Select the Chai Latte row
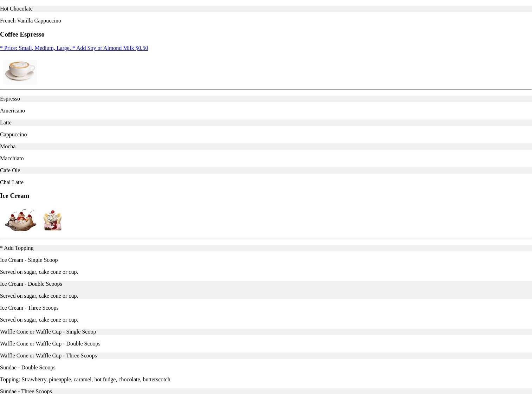Screen dimensions: 532x394 click(x=266, y=182)
